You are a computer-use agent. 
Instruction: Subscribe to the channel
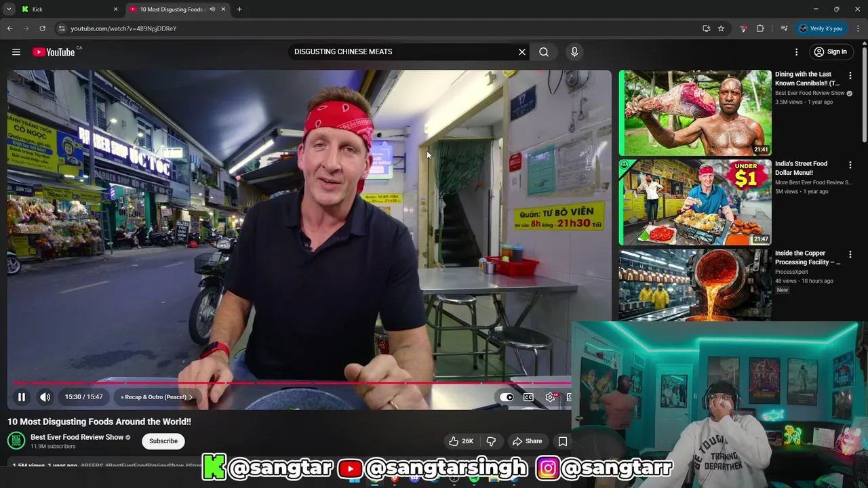(163, 441)
